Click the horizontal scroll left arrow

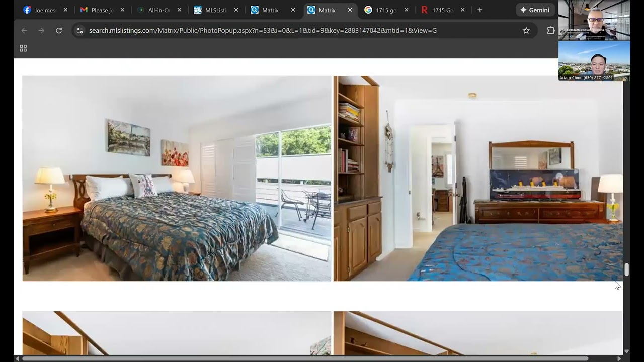click(17, 358)
